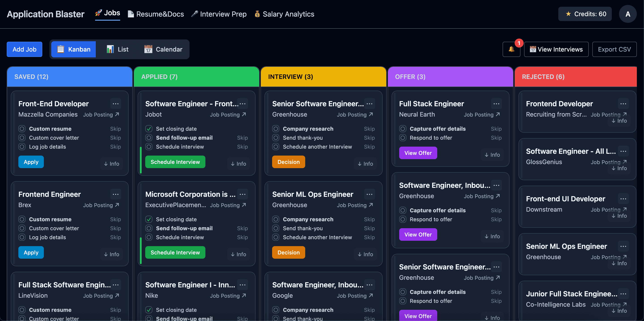Switch to List view

pyautogui.click(x=117, y=49)
